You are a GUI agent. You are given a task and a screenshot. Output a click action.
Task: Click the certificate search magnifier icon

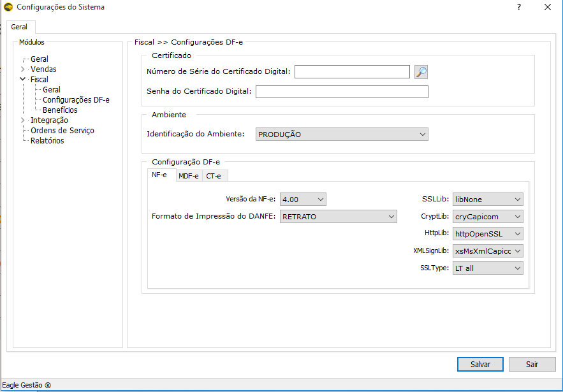421,72
